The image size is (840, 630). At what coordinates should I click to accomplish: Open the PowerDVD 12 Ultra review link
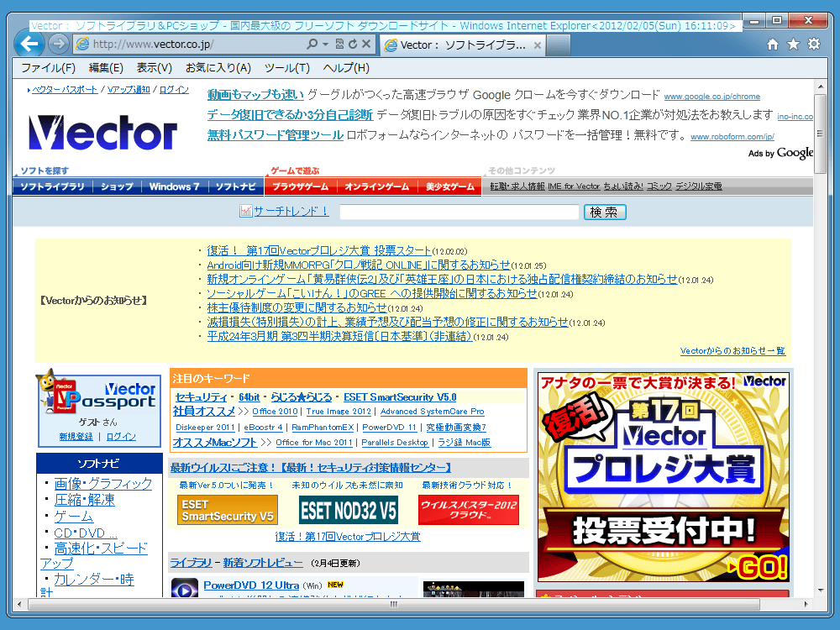tap(251, 585)
